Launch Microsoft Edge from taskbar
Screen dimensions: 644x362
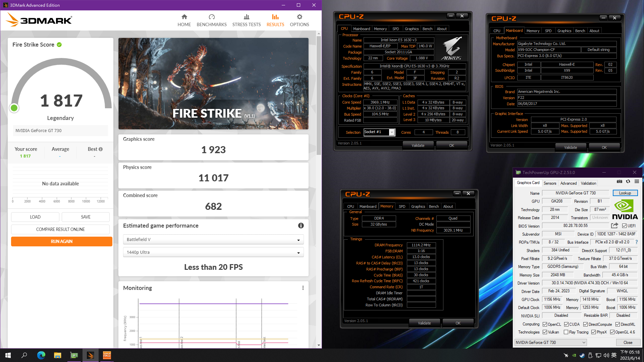tap(41, 355)
